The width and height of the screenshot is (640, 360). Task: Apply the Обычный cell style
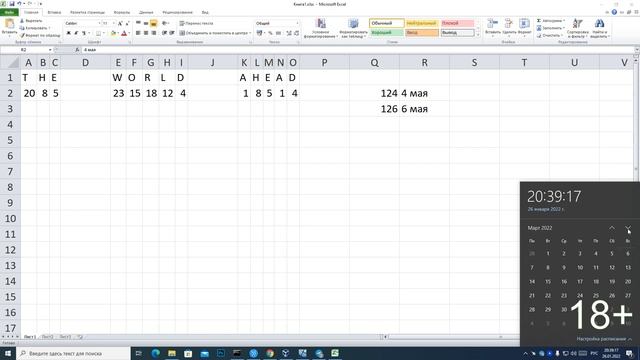click(386, 23)
